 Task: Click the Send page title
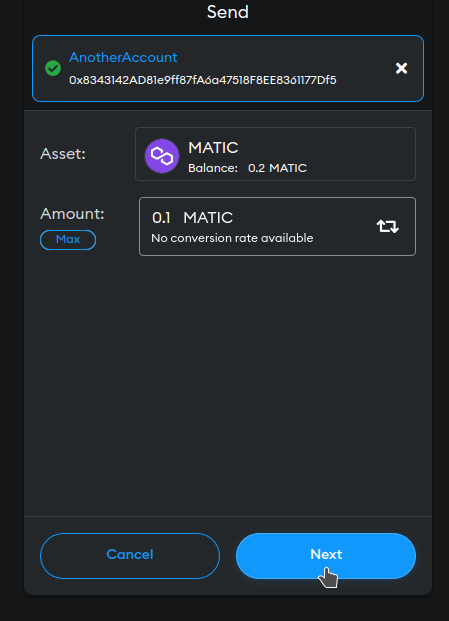[x=228, y=12]
